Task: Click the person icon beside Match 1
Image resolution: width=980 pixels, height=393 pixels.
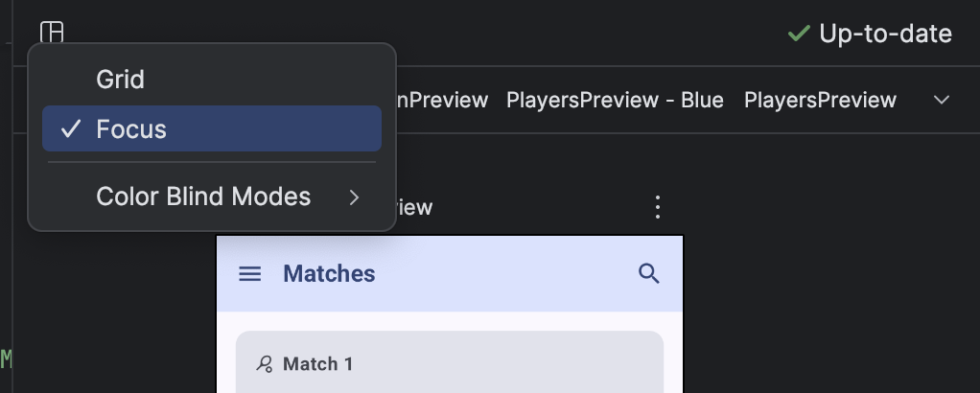Action: tap(265, 364)
